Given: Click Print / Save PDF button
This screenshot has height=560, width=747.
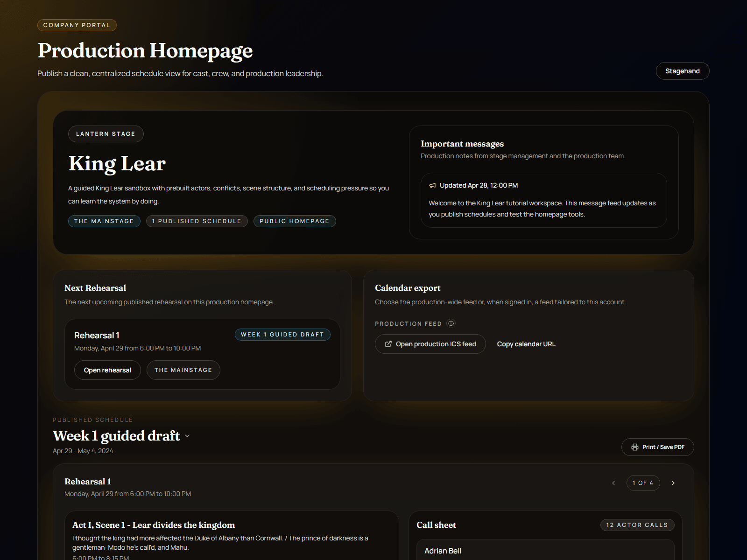Looking at the screenshot, I should click(658, 447).
